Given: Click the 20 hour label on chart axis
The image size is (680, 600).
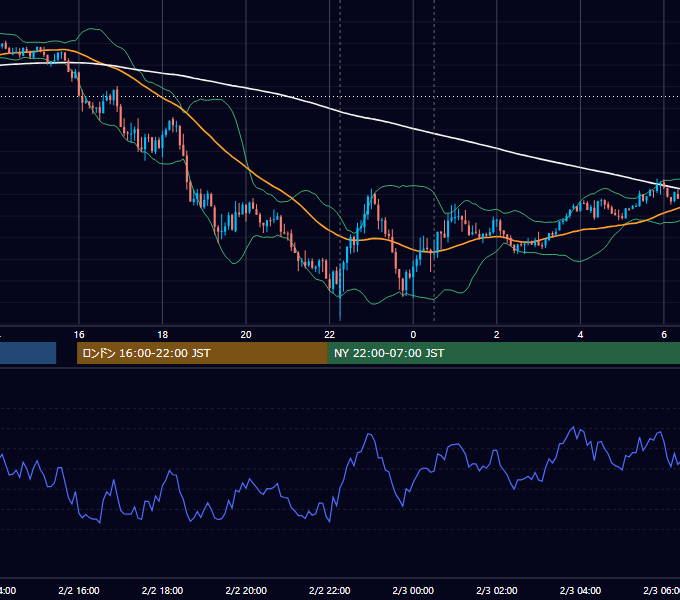Looking at the screenshot, I should pyautogui.click(x=246, y=335).
